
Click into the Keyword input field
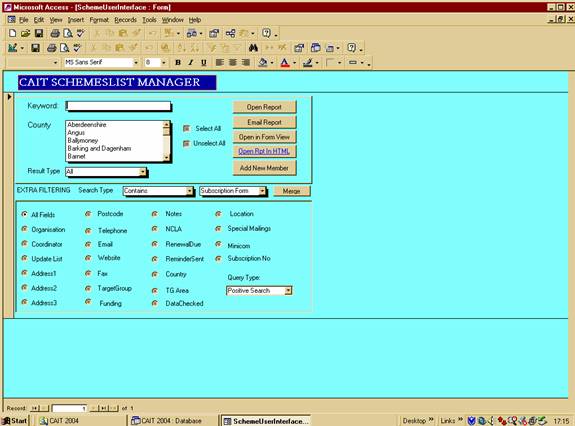coord(118,106)
